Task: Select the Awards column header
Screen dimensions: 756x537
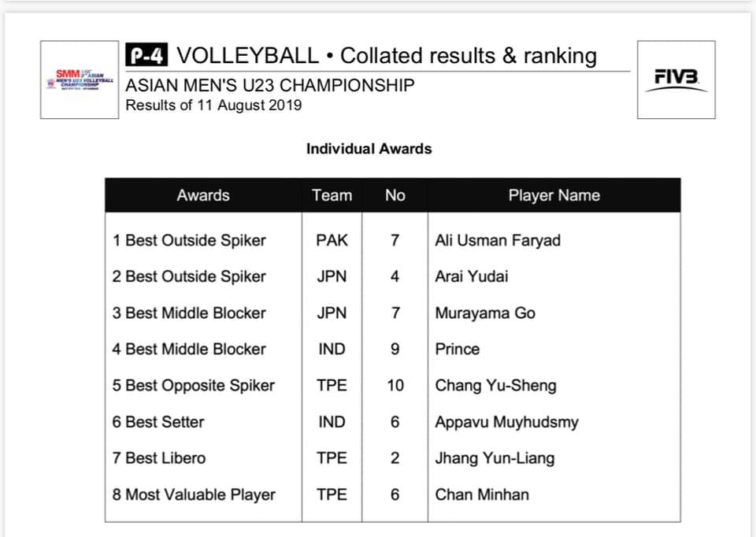Action: click(x=203, y=195)
